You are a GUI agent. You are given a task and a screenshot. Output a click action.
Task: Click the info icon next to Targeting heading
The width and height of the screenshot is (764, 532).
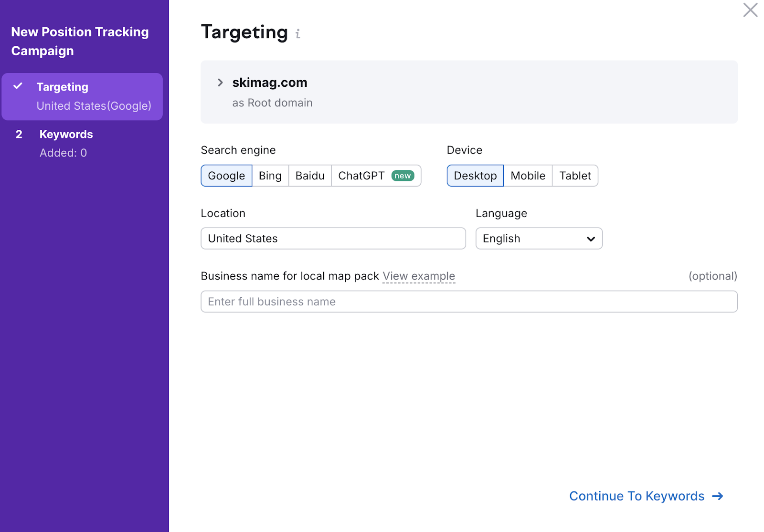(298, 34)
